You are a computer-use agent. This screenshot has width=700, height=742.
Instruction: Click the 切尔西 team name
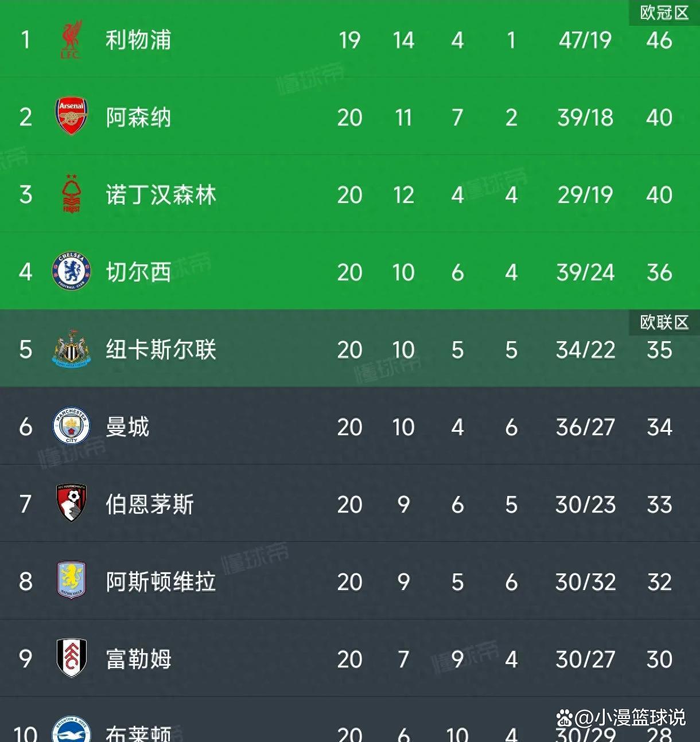pos(138,272)
